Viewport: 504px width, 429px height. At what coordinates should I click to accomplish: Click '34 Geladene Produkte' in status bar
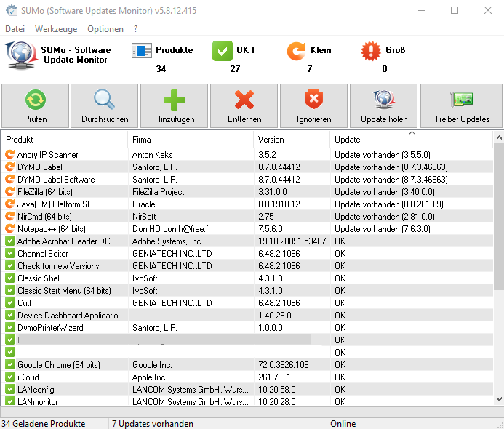tap(44, 423)
